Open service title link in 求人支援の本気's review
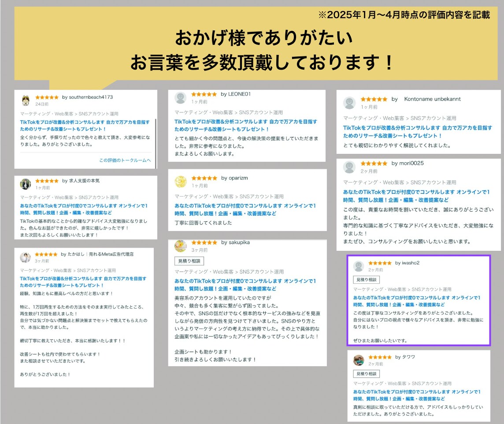The height and width of the screenshot is (424, 504). click(84, 209)
